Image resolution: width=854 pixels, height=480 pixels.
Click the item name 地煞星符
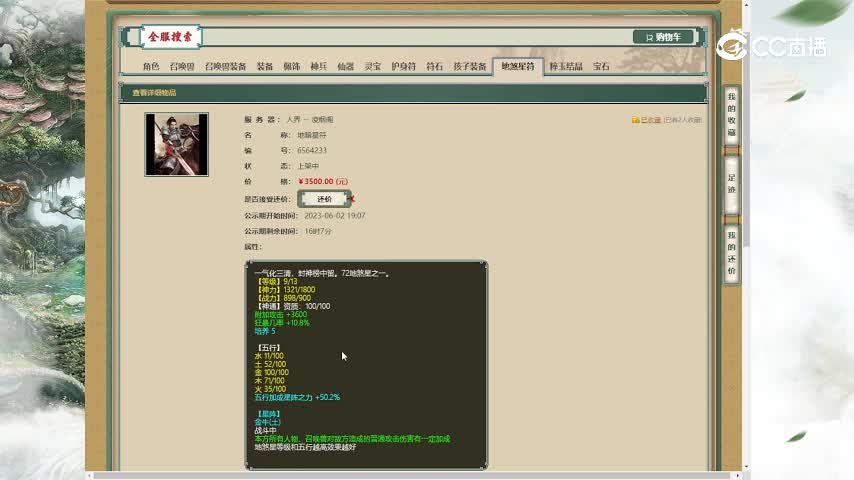click(x=312, y=135)
